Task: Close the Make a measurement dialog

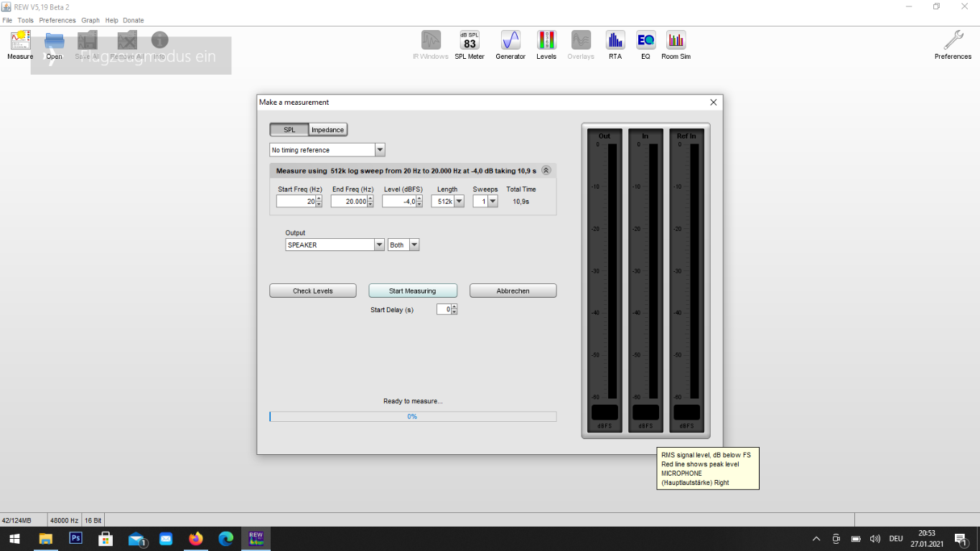Action: pyautogui.click(x=713, y=103)
